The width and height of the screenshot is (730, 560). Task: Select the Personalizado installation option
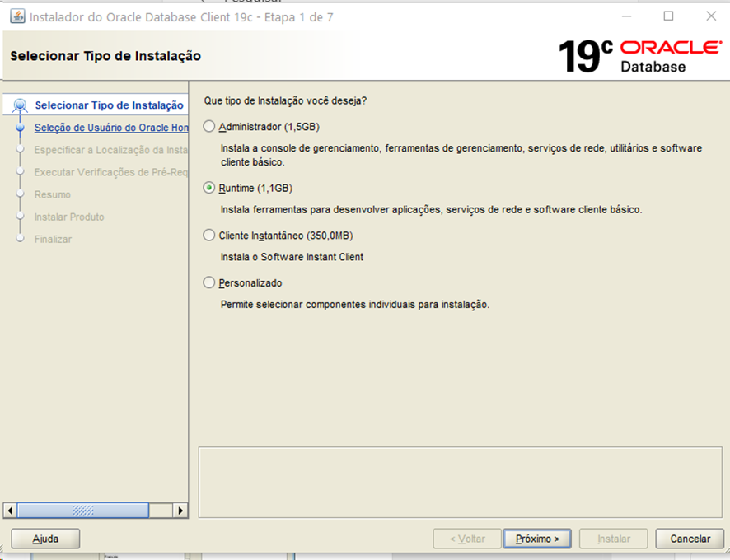[x=209, y=283]
